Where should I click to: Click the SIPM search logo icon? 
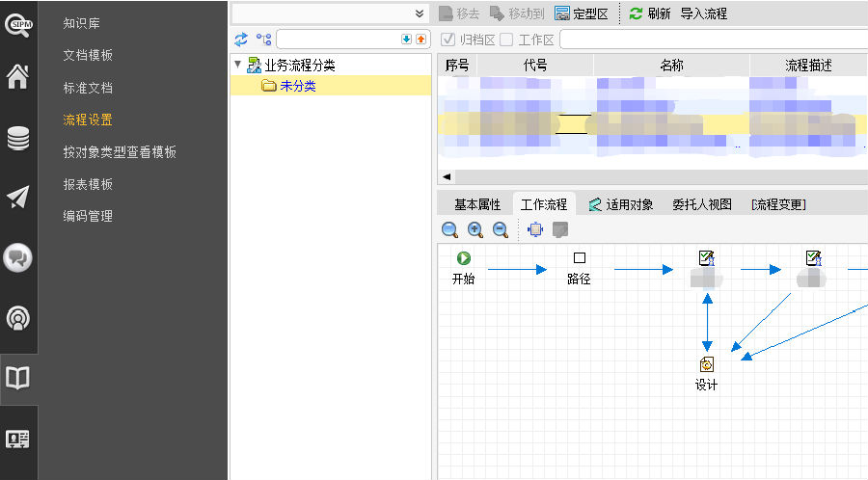[18, 25]
